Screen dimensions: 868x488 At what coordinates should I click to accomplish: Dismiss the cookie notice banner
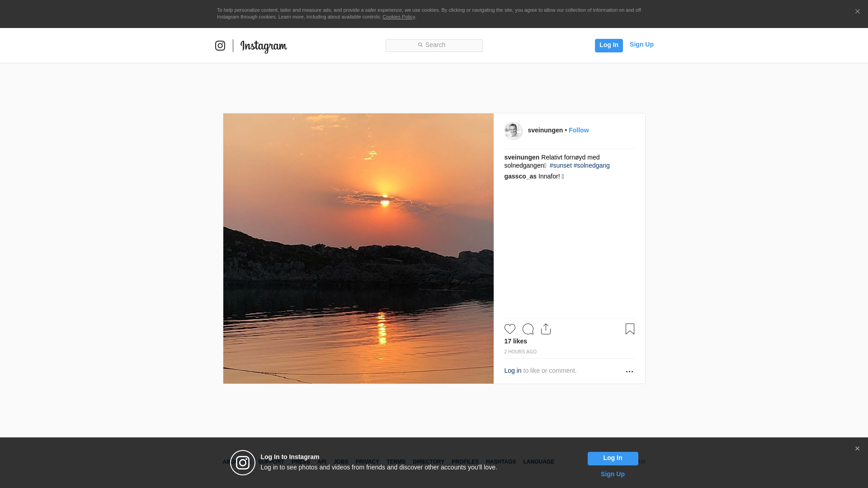click(857, 12)
